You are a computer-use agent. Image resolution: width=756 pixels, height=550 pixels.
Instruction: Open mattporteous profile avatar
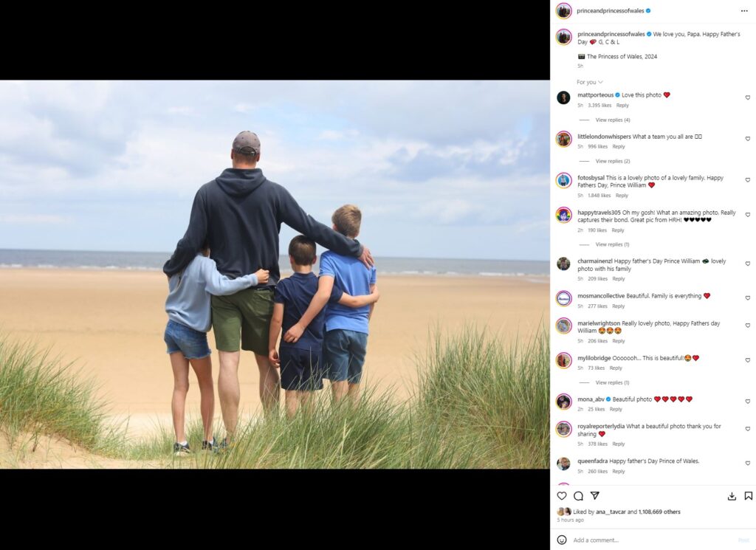tap(563, 97)
